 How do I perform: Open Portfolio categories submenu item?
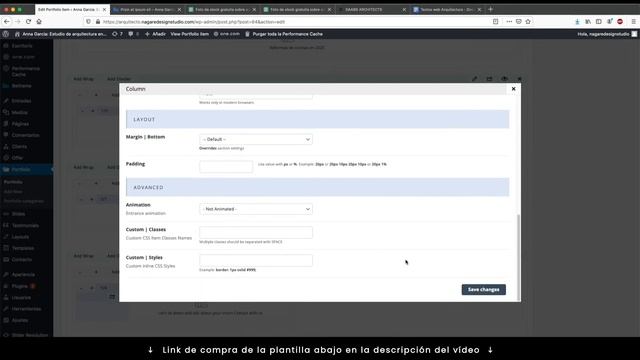[24, 201]
